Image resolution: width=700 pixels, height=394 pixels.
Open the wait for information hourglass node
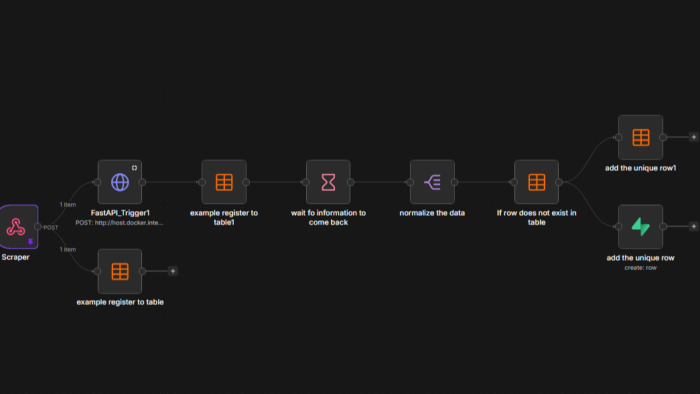pos(328,182)
